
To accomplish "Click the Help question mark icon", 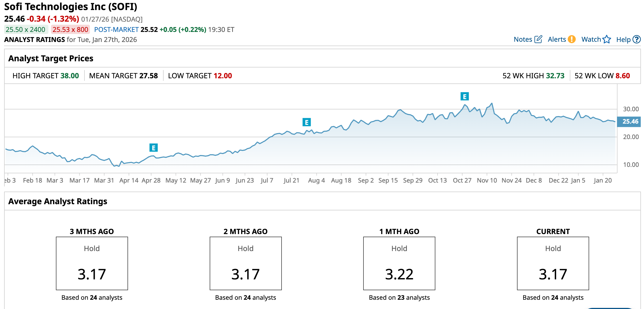I will point(637,39).
